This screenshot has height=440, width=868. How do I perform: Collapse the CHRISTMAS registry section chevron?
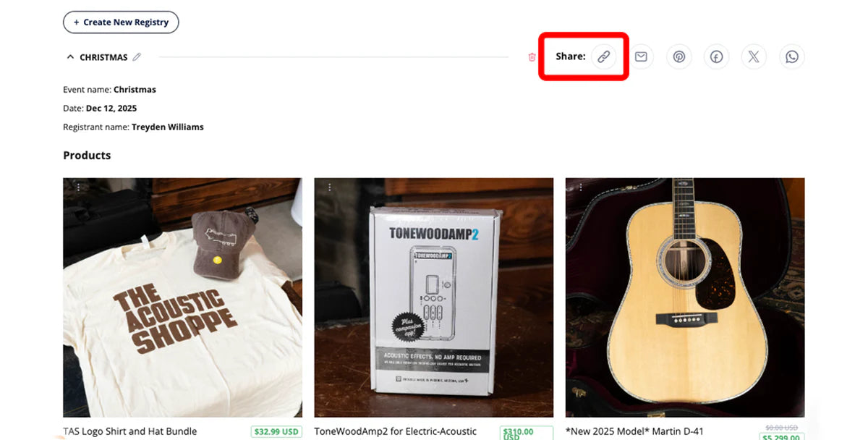point(70,57)
